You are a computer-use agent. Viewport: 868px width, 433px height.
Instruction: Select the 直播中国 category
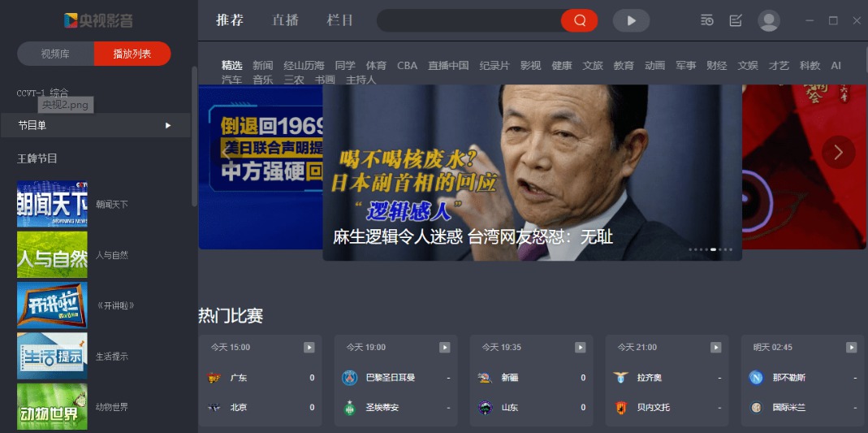coord(448,65)
